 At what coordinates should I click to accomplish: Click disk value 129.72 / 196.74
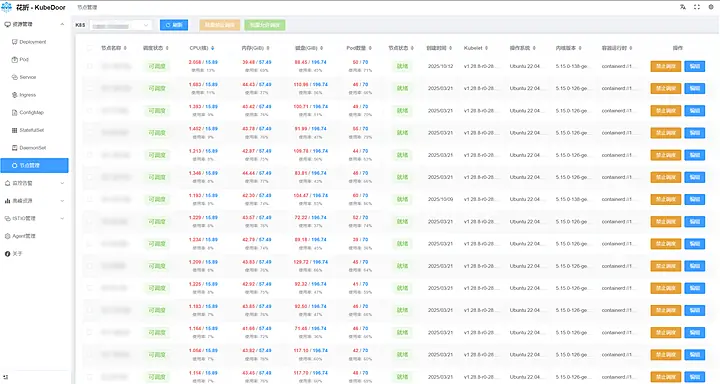311,262
